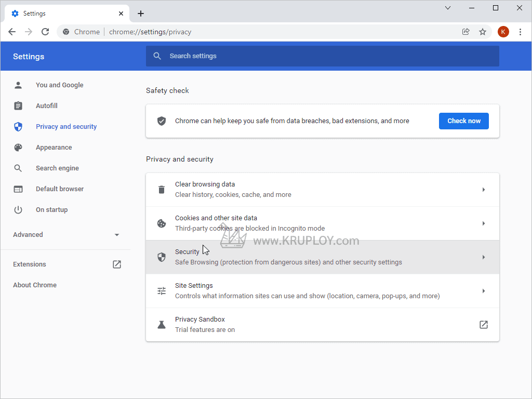Close the Settings tab

pos(121,14)
